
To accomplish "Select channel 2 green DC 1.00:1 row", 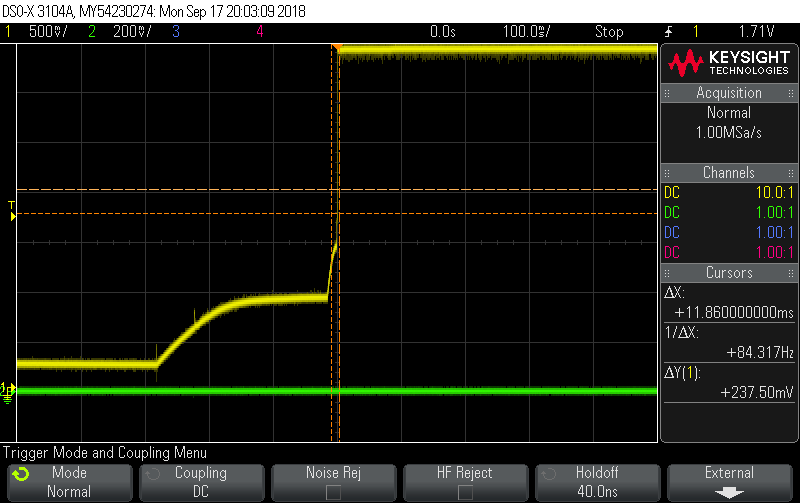I will (x=729, y=213).
